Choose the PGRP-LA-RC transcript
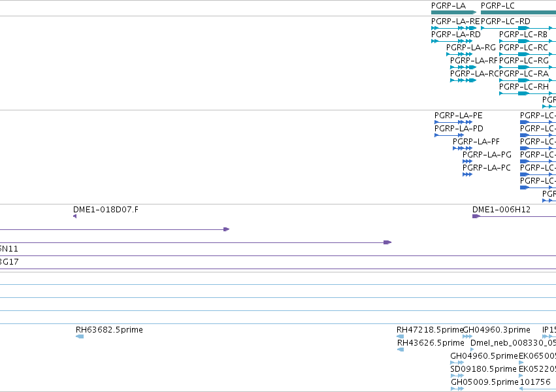 (x=463, y=80)
